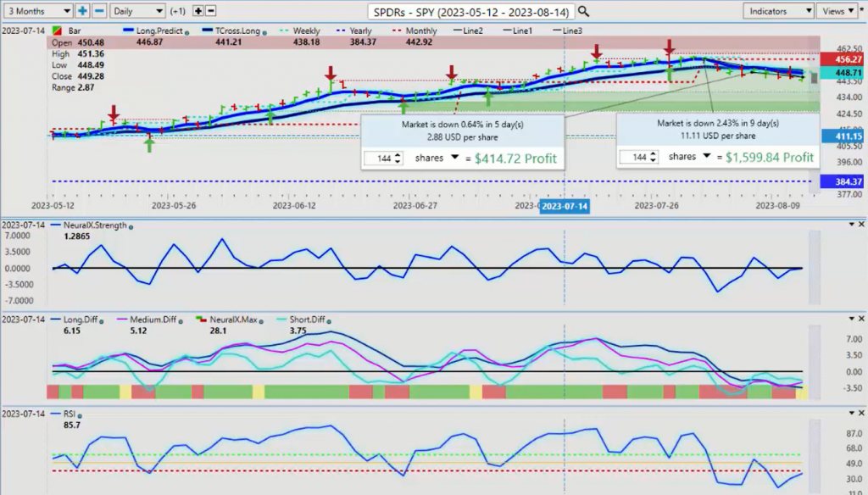868x495 pixels.
Task: Click the blue plus zoom-in button
Action: point(82,11)
